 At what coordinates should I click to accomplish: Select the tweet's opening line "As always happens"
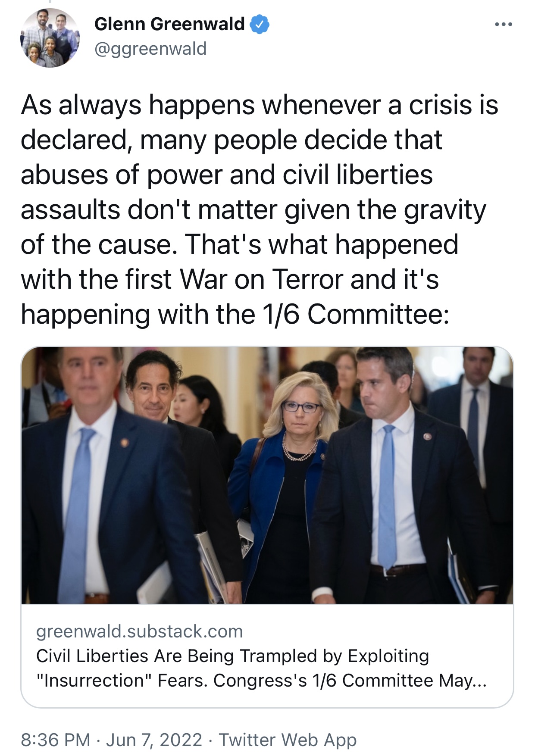[x=137, y=105]
